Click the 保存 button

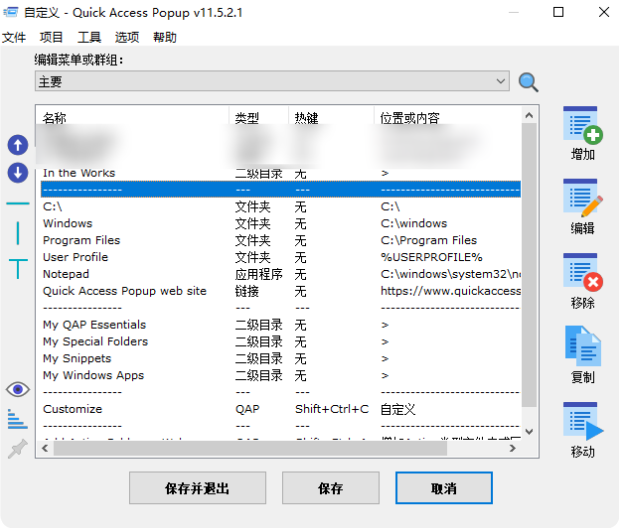(x=331, y=488)
